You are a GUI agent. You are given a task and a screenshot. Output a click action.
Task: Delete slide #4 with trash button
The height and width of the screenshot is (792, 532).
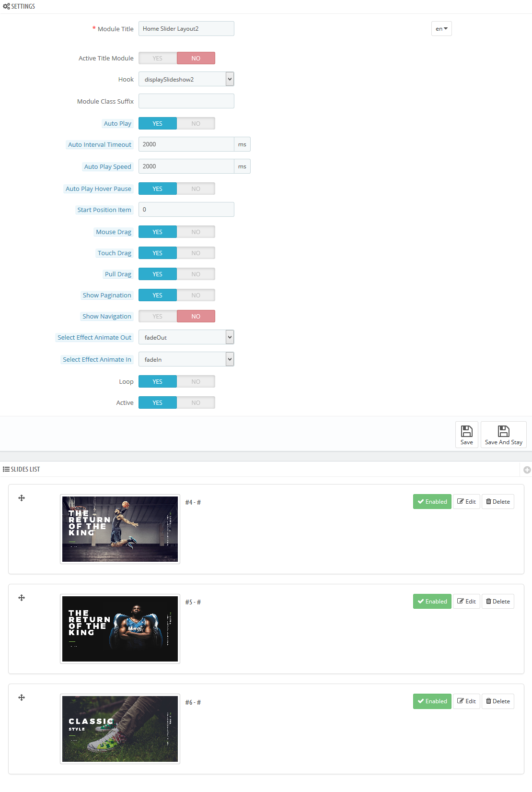pos(497,502)
